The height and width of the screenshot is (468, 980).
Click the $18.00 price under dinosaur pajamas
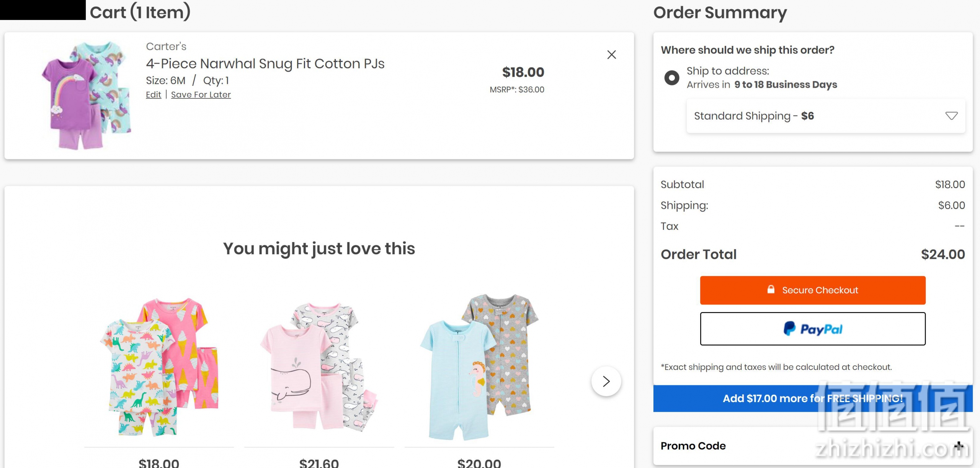pyautogui.click(x=159, y=463)
